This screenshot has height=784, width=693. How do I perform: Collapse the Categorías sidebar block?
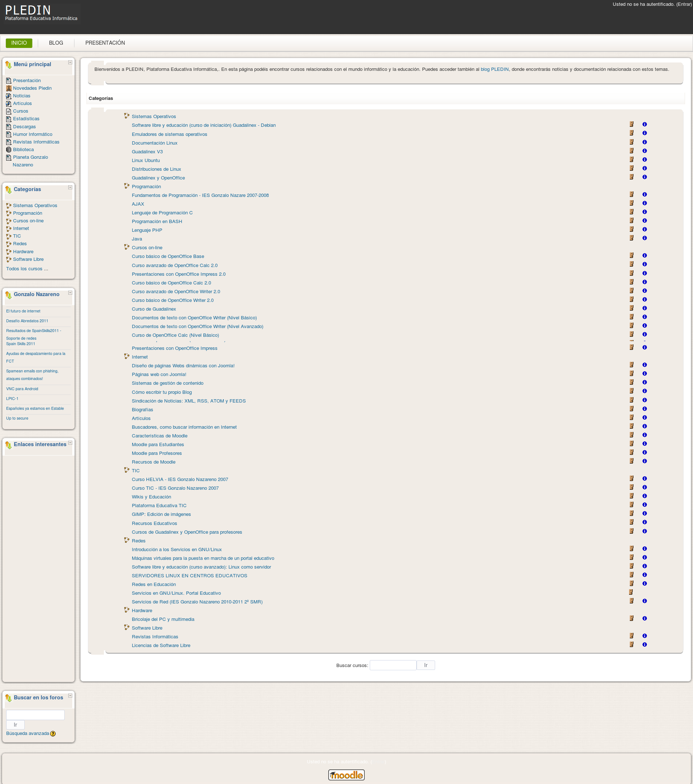(x=70, y=187)
